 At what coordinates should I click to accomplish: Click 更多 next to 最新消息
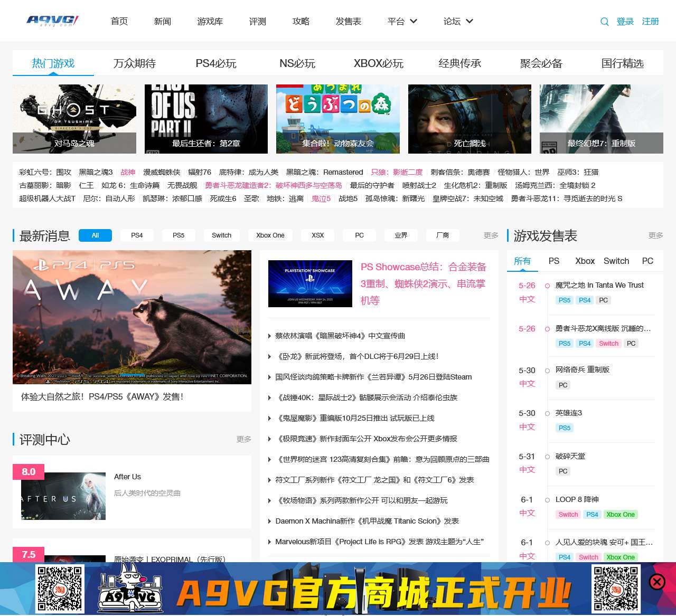[491, 235]
